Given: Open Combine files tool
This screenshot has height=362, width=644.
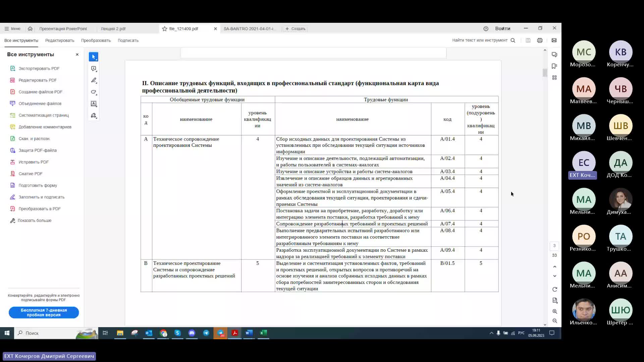Looking at the screenshot, I should point(40,104).
